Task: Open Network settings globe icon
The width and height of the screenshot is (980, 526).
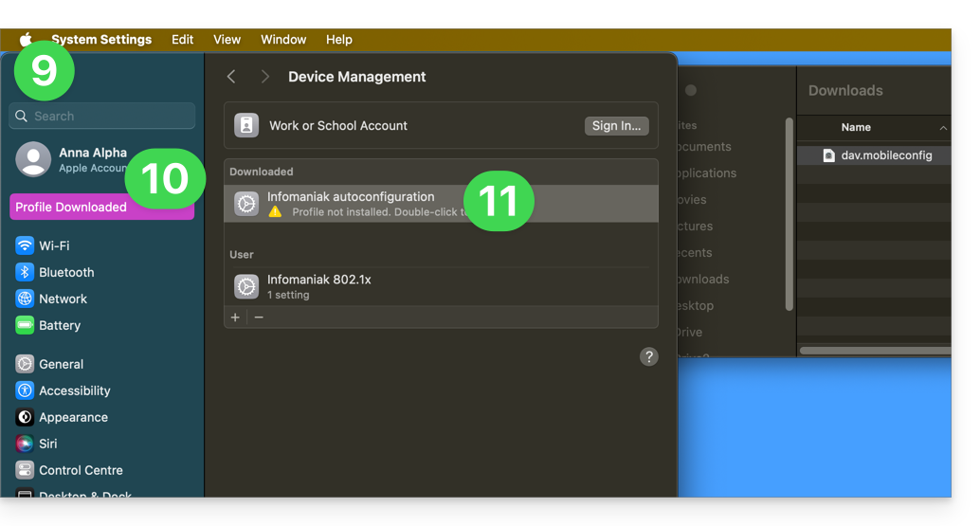Action: pos(25,299)
